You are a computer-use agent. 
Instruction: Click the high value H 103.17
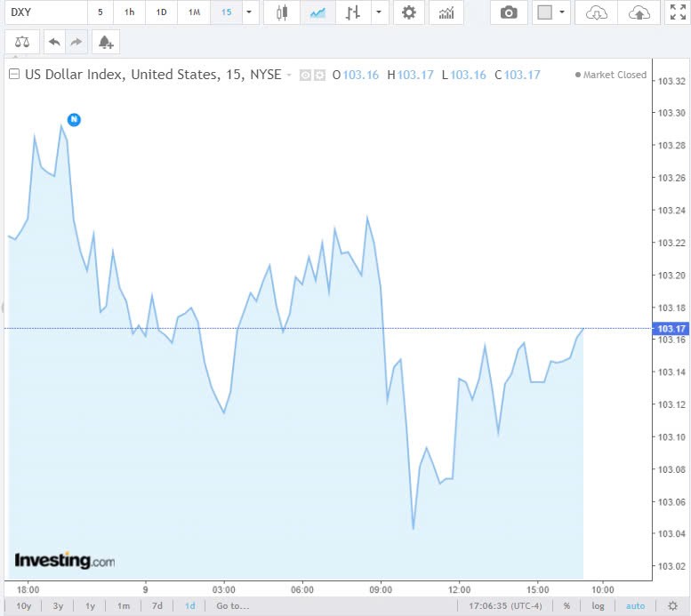click(x=410, y=75)
